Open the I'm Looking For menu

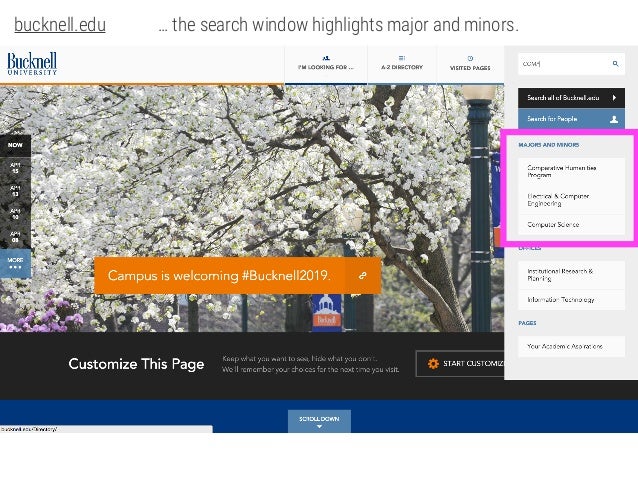[x=326, y=64]
